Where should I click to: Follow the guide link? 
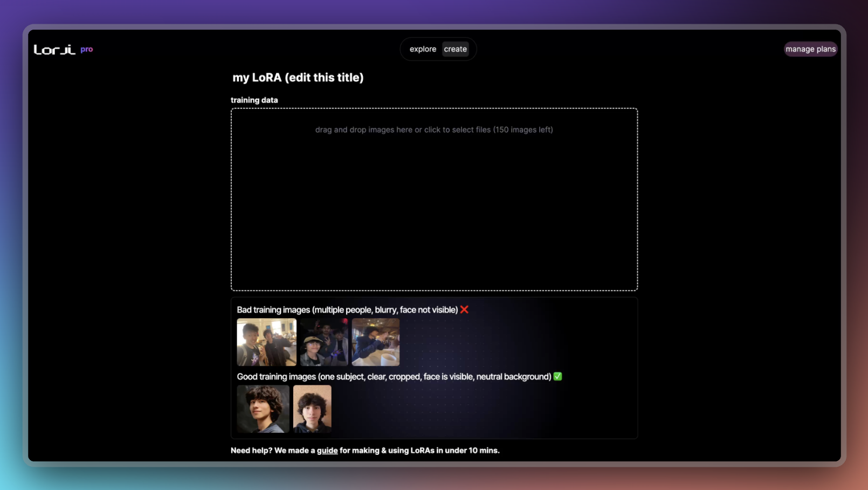[x=327, y=451]
